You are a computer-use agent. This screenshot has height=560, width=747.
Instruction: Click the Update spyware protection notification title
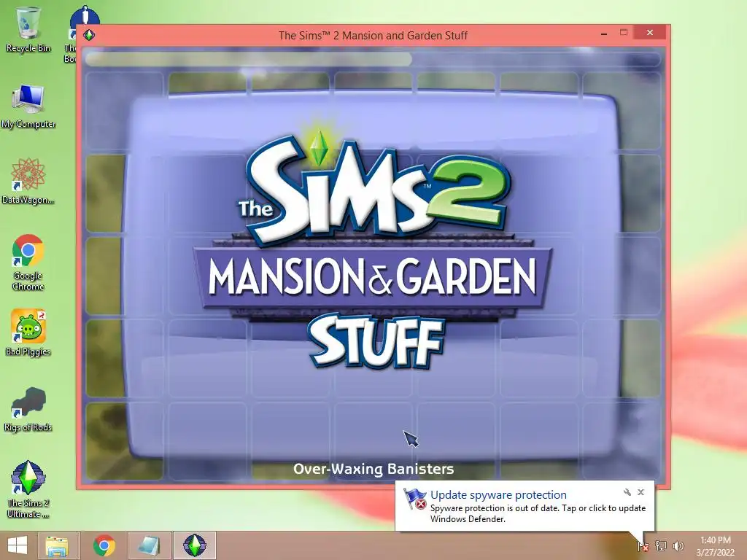pyautogui.click(x=498, y=495)
